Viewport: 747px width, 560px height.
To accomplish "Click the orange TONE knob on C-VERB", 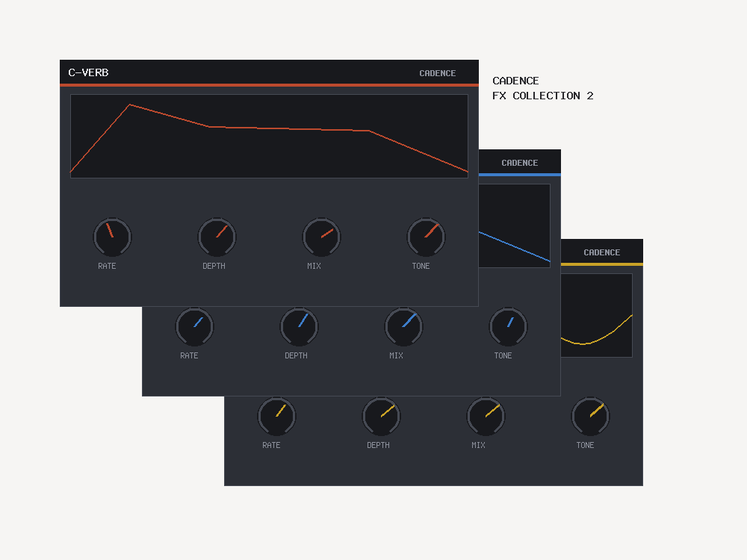I will (x=426, y=237).
